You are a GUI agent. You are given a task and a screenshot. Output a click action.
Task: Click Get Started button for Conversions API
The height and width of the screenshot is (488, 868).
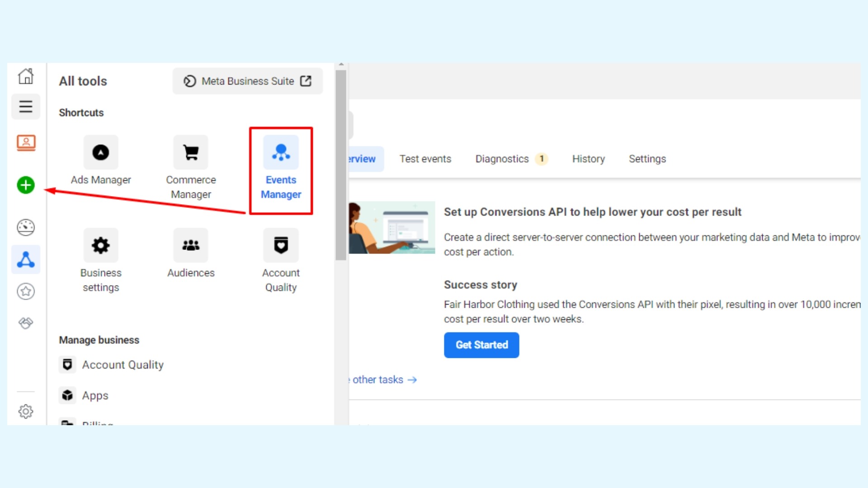click(481, 344)
